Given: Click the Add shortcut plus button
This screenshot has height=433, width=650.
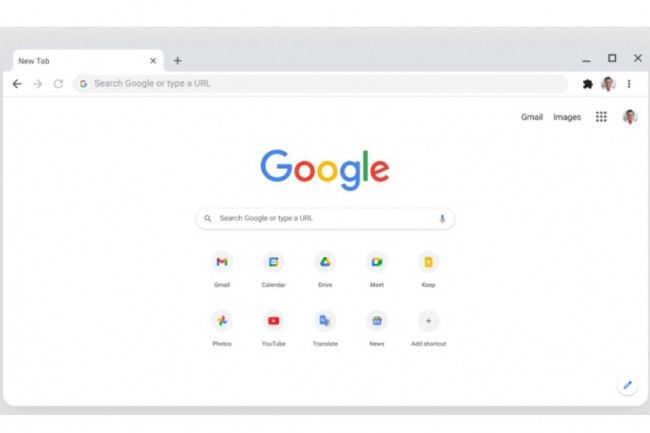Looking at the screenshot, I should point(428,321).
